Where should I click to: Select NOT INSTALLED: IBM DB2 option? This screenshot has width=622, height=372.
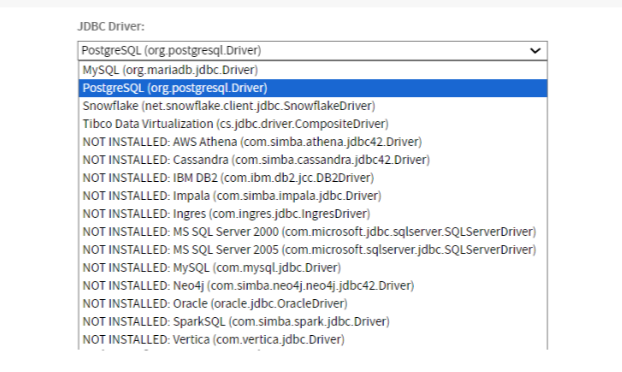[x=313, y=178]
